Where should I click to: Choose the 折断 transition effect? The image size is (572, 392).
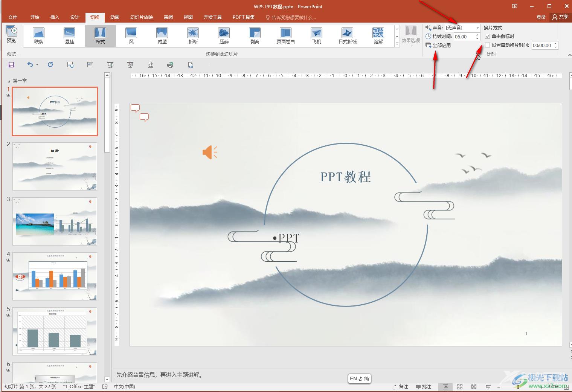pos(193,36)
